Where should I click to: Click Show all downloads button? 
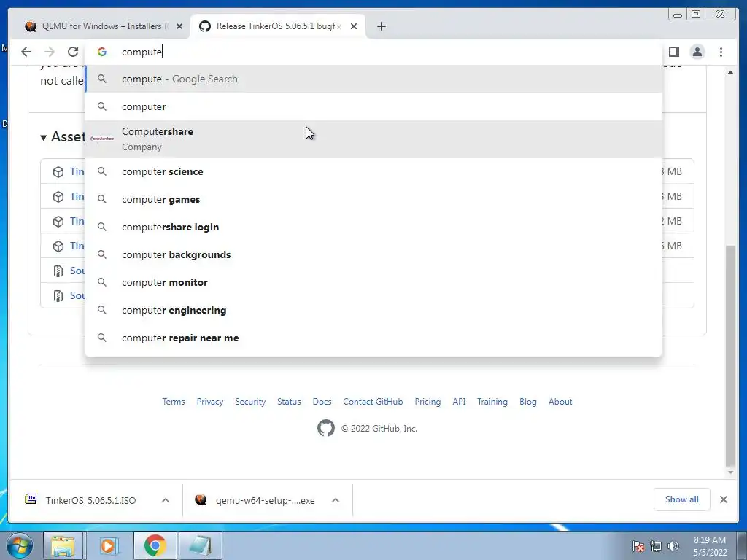click(x=682, y=499)
